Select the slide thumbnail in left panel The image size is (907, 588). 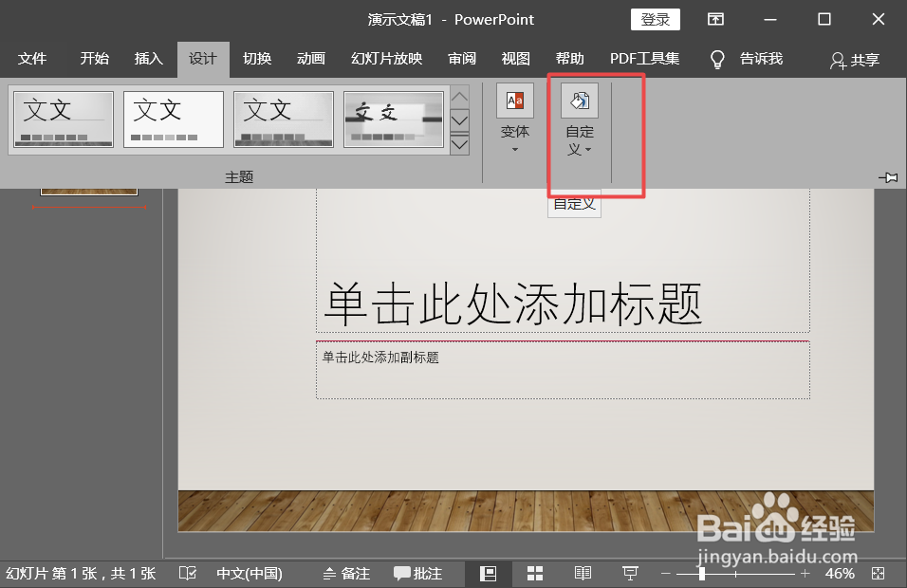(x=89, y=192)
